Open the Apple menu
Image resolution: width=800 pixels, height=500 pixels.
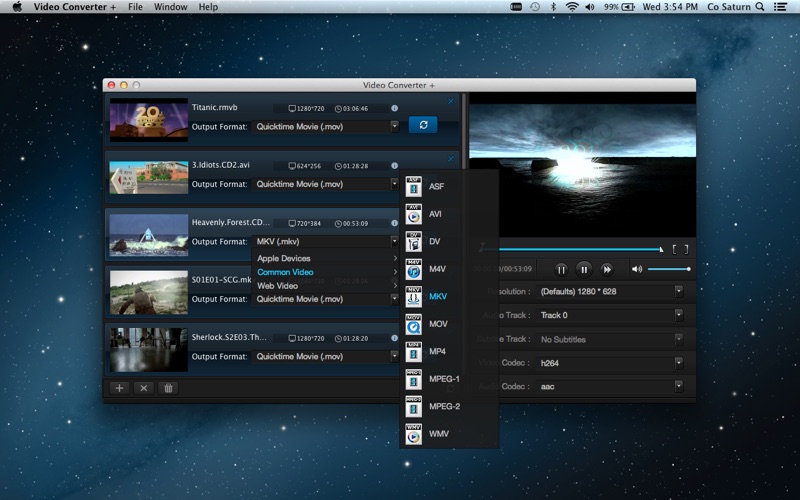point(17,7)
